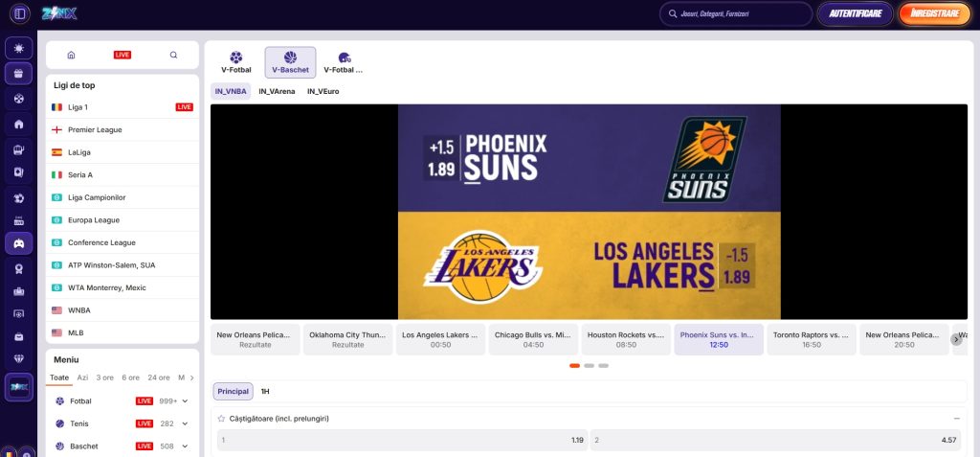
Task: Toggle the sidebar panel icon
Action: (x=19, y=13)
